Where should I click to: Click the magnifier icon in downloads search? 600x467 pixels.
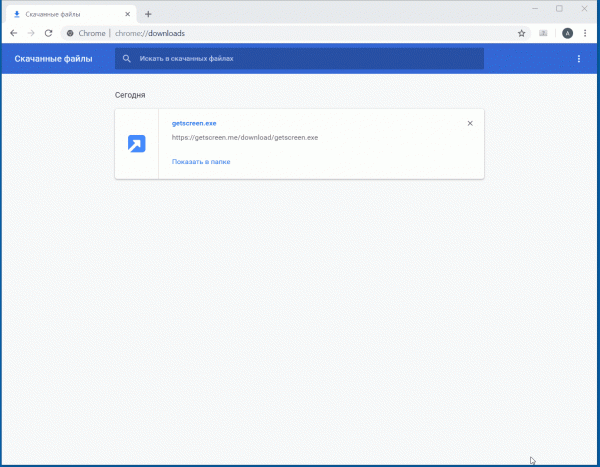pyautogui.click(x=127, y=59)
